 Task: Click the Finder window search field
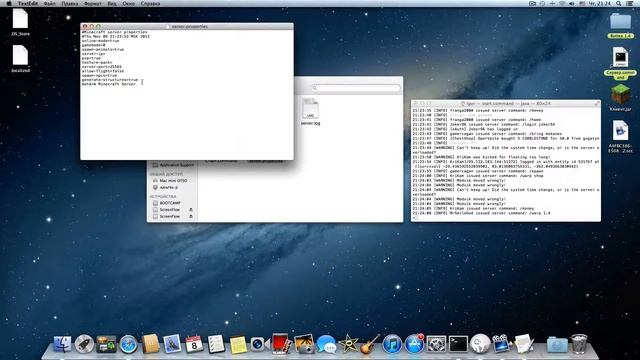pos(356,88)
